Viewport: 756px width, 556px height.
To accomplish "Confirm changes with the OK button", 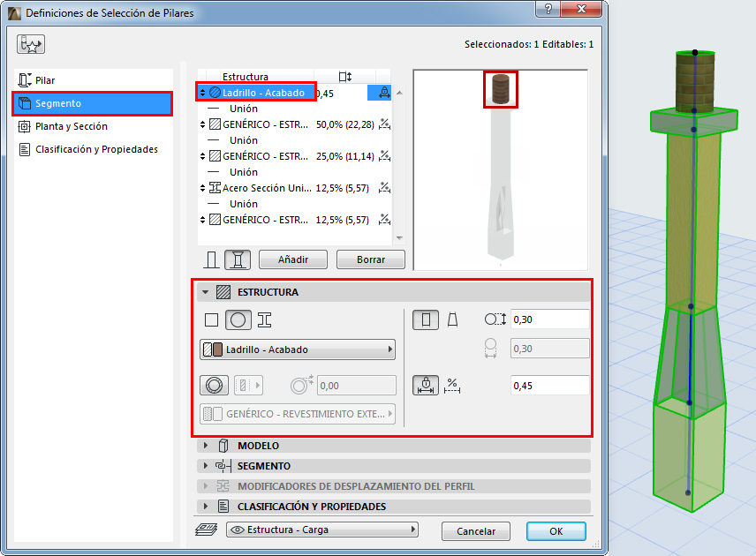I will click(x=556, y=531).
